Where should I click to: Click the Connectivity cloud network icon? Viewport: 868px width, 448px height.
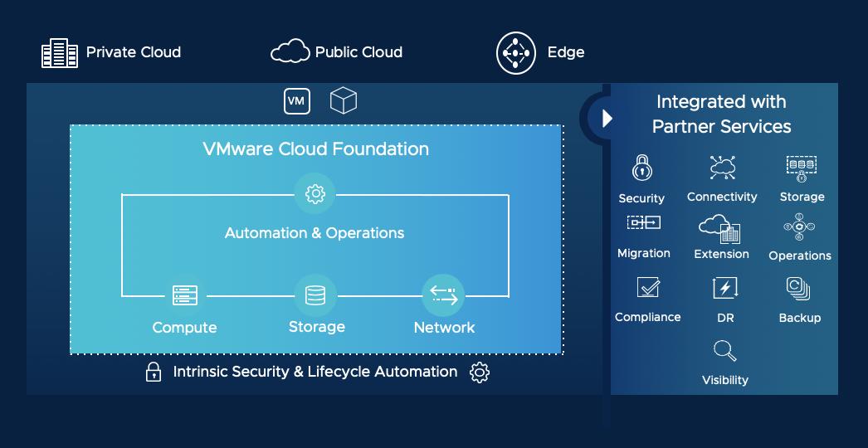pyautogui.click(x=722, y=168)
